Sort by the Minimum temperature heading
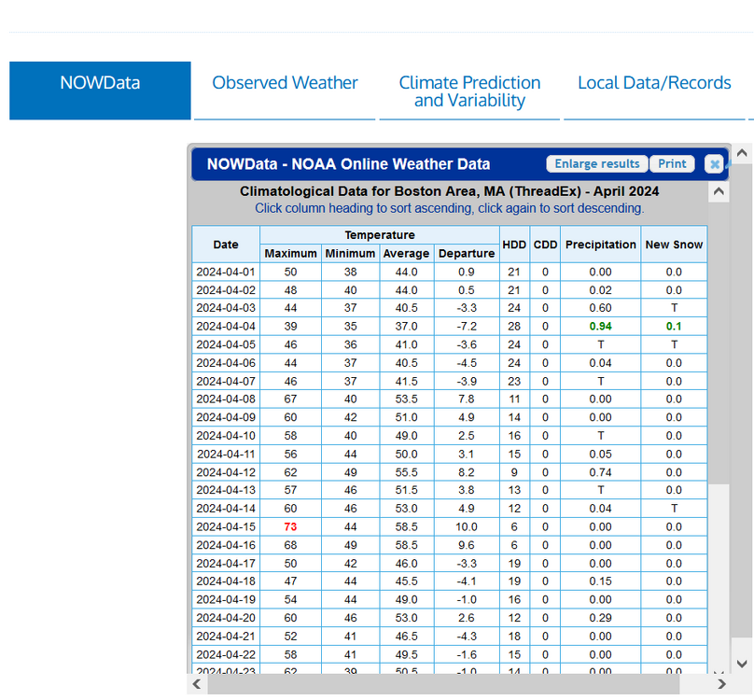Viewport: 754px width, 700px height. (350, 254)
